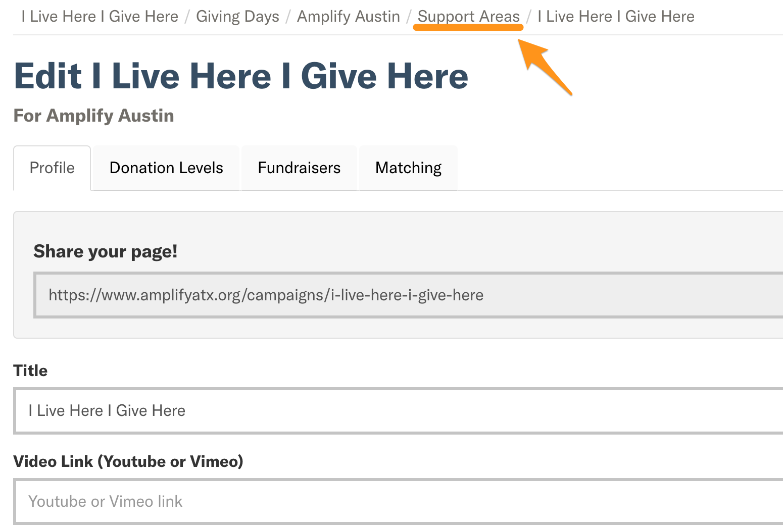Viewport: 783px width, 532px height.
Task: Click the Share your page heading
Action: [x=106, y=251]
